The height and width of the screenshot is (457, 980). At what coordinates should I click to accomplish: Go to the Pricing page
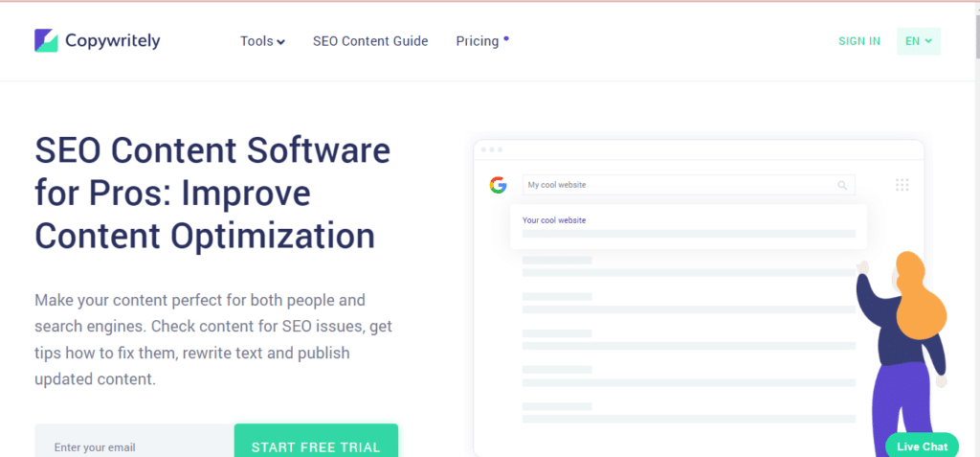coord(478,41)
